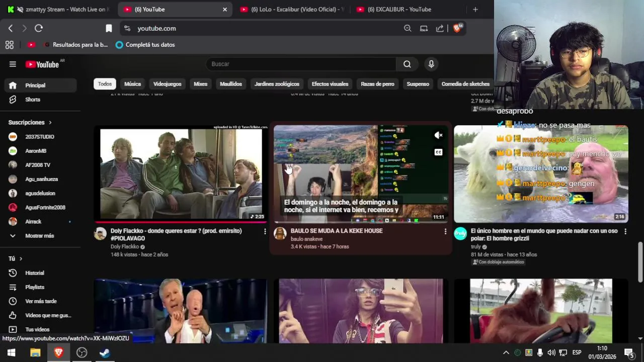Click the taskbar volume icon

click(x=551, y=352)
